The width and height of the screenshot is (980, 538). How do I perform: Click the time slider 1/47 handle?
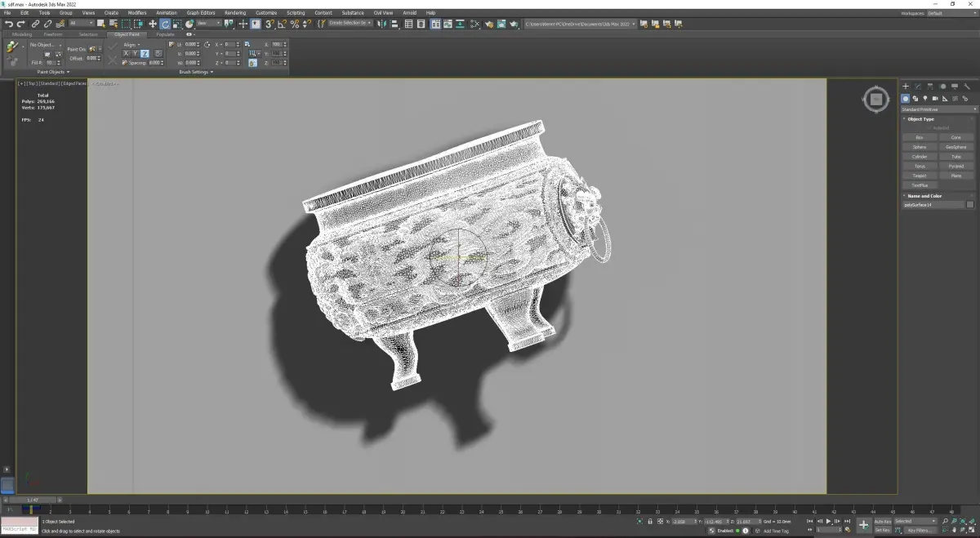32,500
